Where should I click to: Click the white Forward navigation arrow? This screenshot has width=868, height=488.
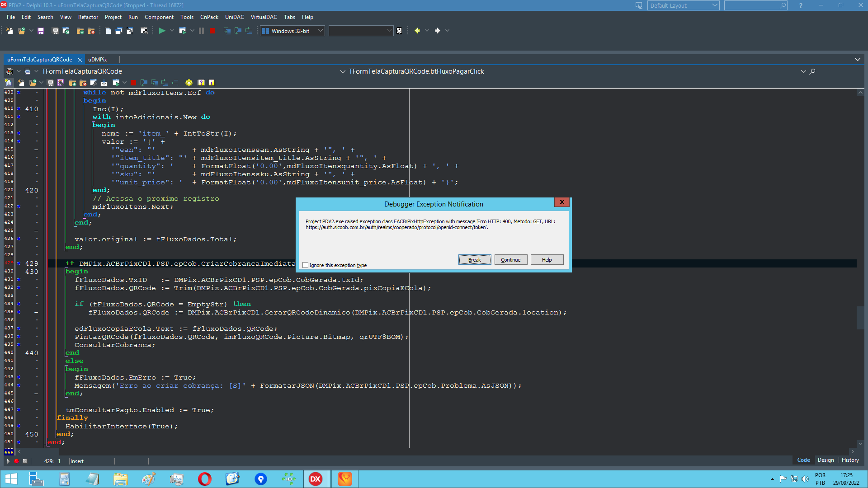click(437, 31)
